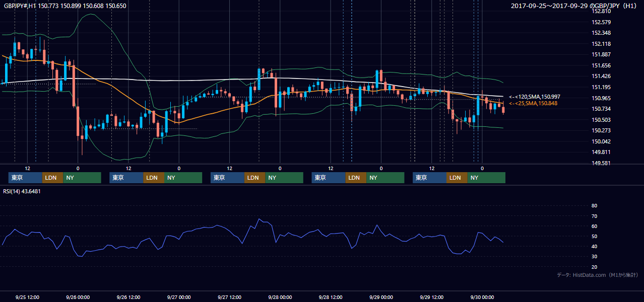Click the 152.810 price axis label
The width and height of the screenshot is (644, 302).
coord(601,12)
